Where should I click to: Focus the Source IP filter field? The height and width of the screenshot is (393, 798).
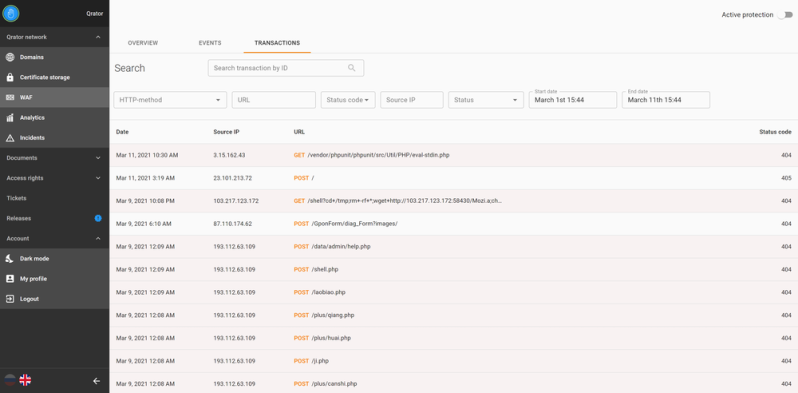coord(412,100)
